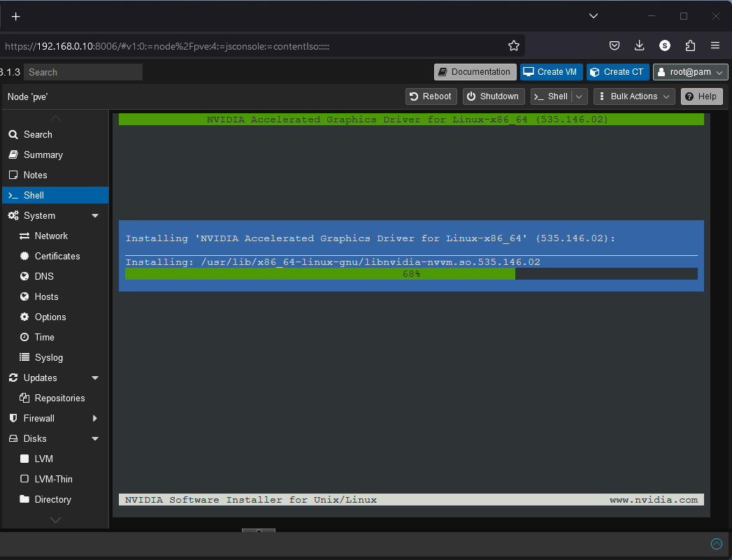Image resolution: width=732 pixels, height=560 pixels.
Task: Click the round S account icon
Action: pos(665,45)
